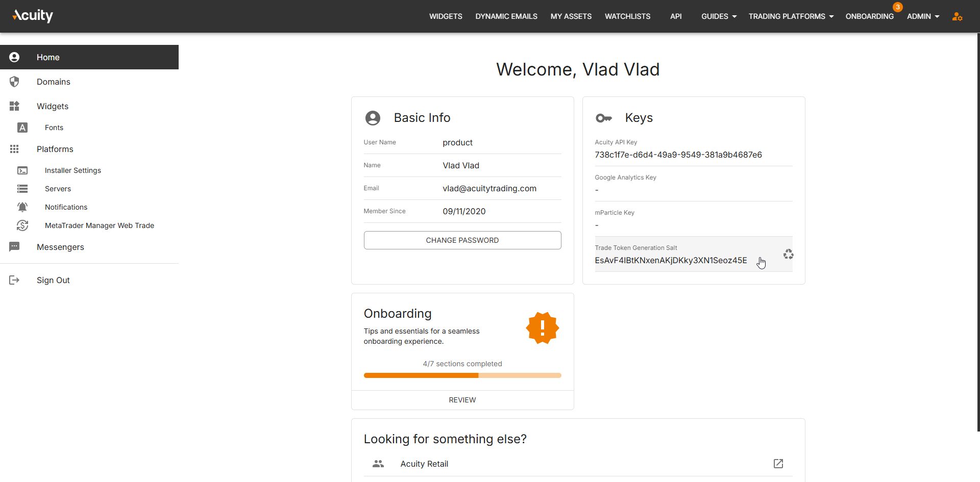Click the Platforms grid icon
This screenshot has height=482, width=980.
(x=14, y=149)
